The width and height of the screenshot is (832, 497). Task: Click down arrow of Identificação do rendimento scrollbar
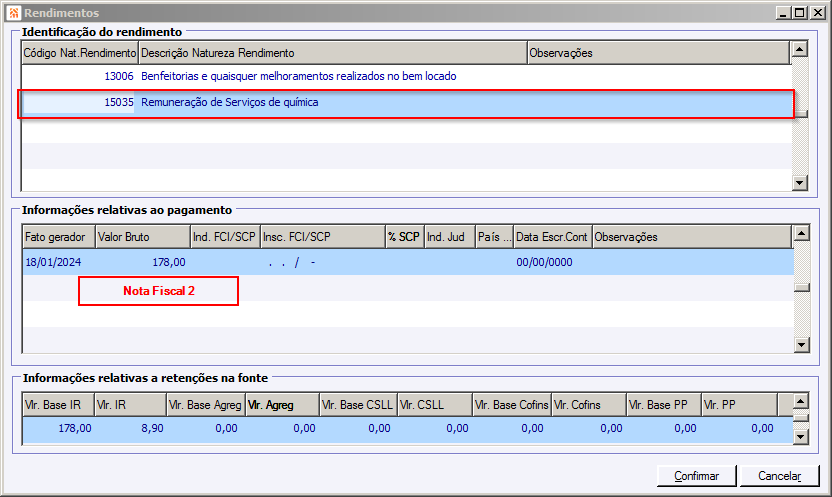[799, 183]
